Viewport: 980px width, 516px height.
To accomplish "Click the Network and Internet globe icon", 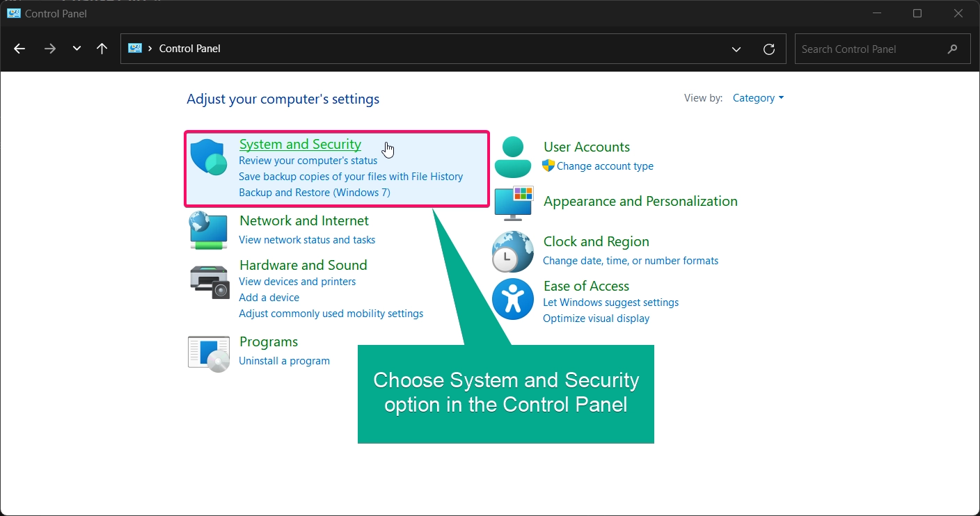I will (209, 231).
